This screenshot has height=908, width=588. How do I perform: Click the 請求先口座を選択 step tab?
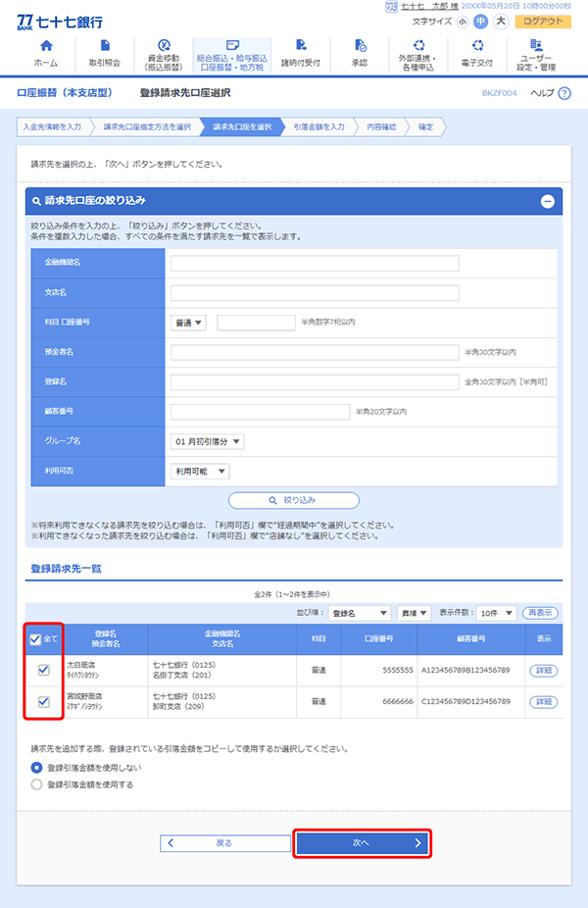click(242, 126)
